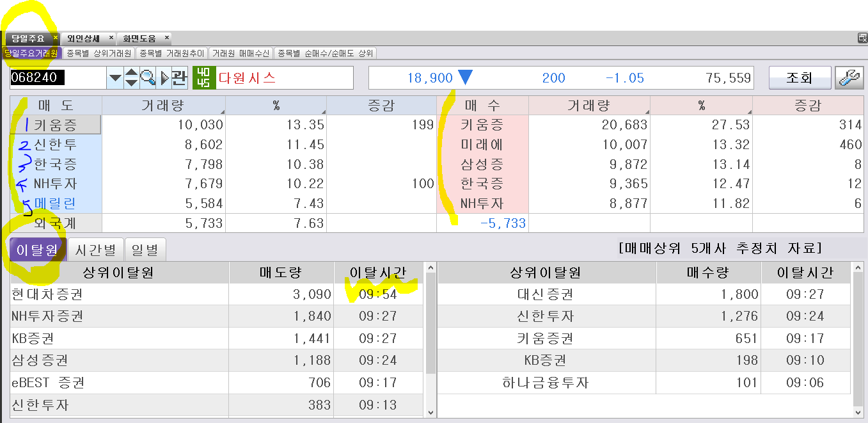
Task: Click the total volume value 75,559
Action: point(729,78)
